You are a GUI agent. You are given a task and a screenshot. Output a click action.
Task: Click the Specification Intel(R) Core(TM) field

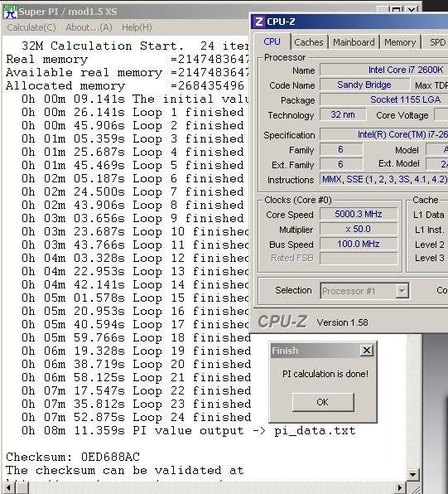coord(383,134)
